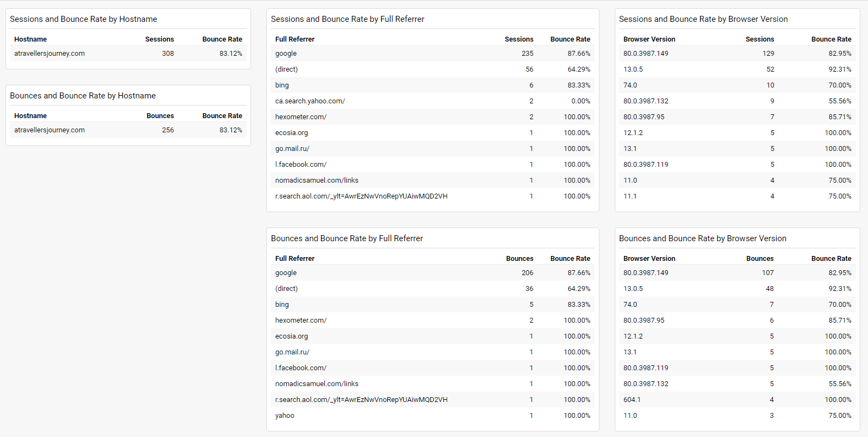This screenshot has width=868, height=437.
Task: Click the 256 bounces value for atravellersjourney.com
Action: 168,130
